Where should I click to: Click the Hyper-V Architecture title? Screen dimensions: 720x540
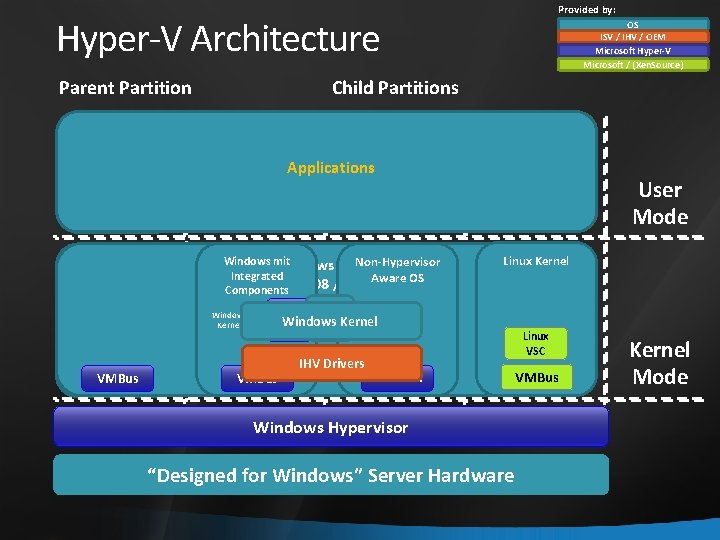pyautogui.click(x=218, y=39)
